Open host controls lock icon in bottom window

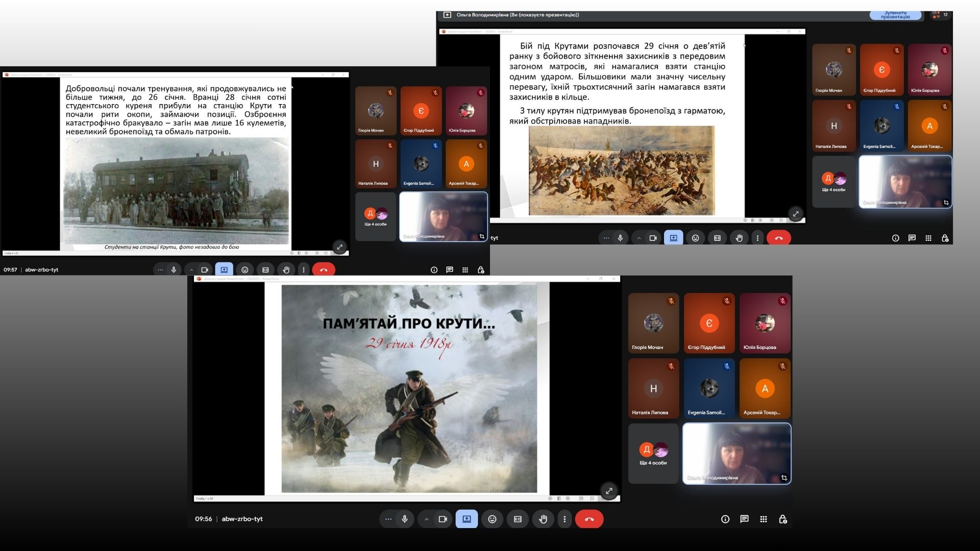[x=783, y=519]
